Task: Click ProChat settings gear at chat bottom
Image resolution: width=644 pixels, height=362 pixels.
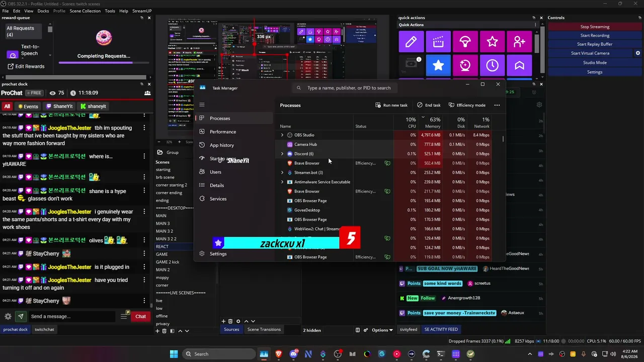Action: [x=8, y=316]
